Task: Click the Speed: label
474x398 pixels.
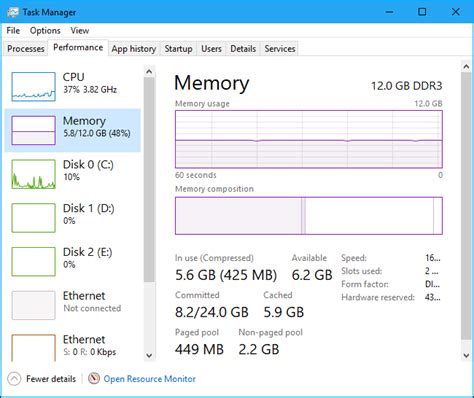Action: point(354,258)
